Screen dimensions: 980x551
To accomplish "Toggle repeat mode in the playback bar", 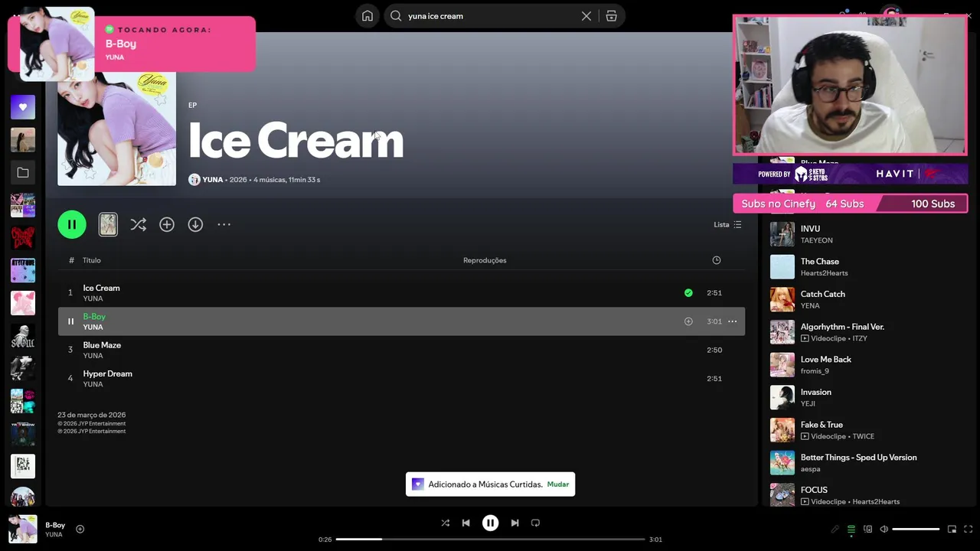I will (x=535, y=523).
